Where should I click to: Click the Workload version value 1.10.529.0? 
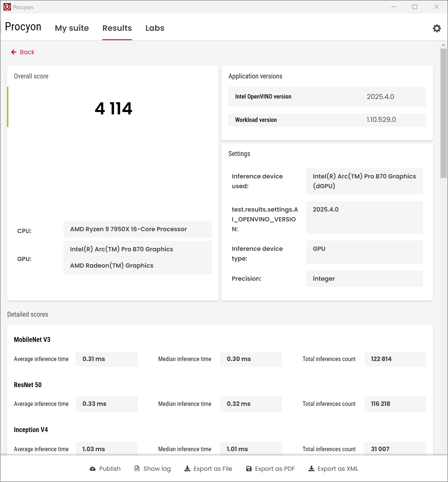click(381, 120)
